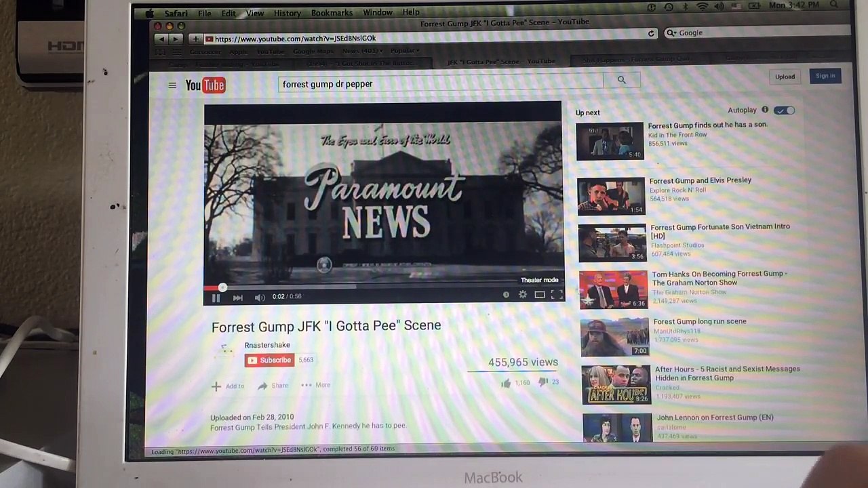Click the 455,965 views count
This screenshot has height=488, width=868.
tap(523, 363)
